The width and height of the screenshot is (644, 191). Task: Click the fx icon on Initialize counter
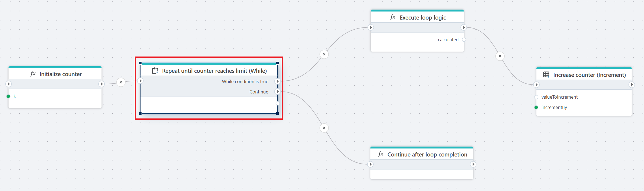coord(33,74)
